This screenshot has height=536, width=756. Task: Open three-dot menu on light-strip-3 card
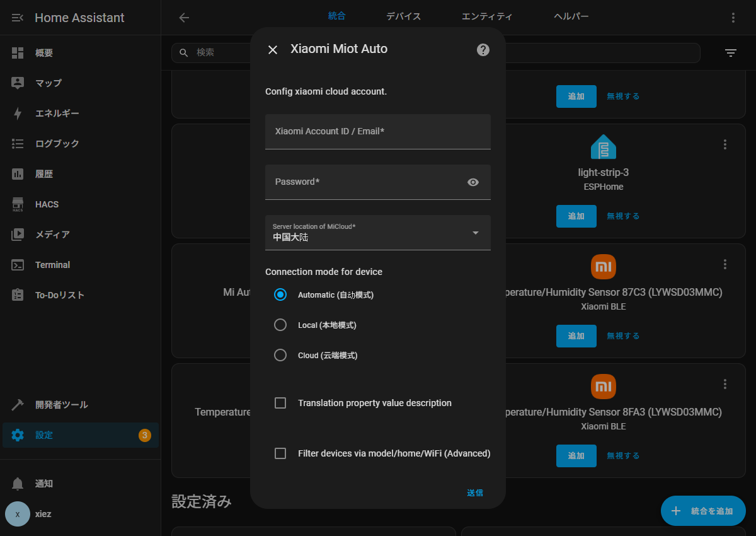[x=725, y=144]
